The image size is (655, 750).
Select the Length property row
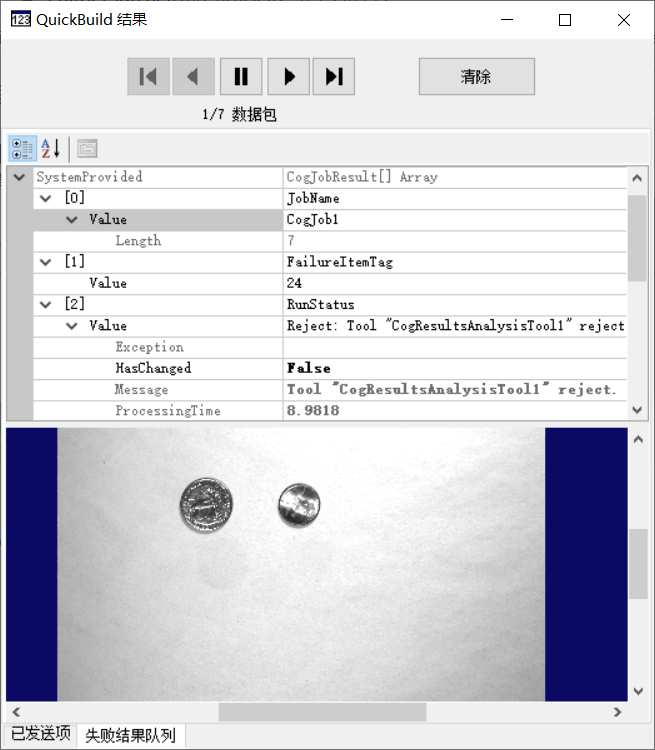tap(330, 241)
